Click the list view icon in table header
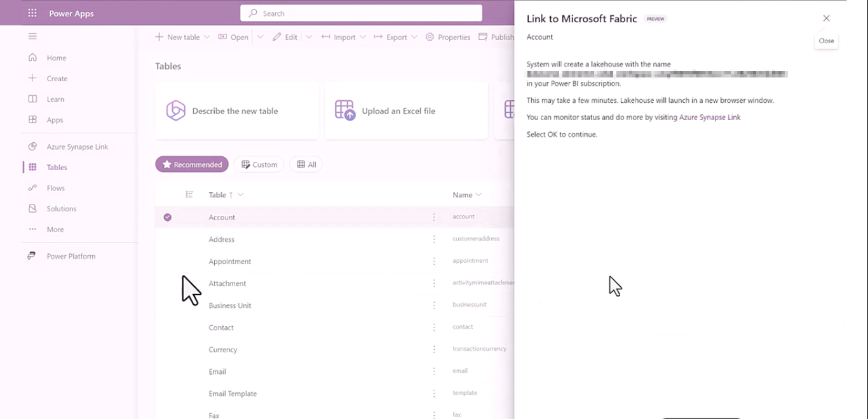This screenshot has width=868, height=419. coord(189,195)
